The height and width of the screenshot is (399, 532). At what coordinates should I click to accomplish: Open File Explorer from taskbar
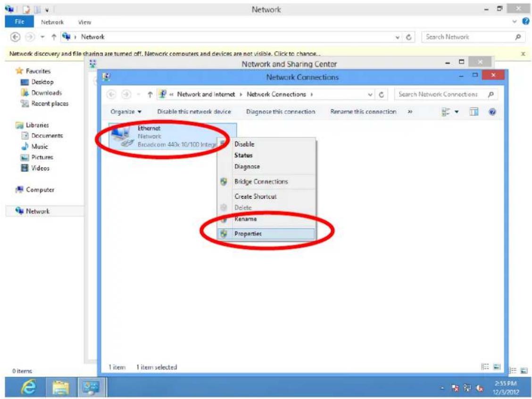pyautogui.click(x=60, y=387)
